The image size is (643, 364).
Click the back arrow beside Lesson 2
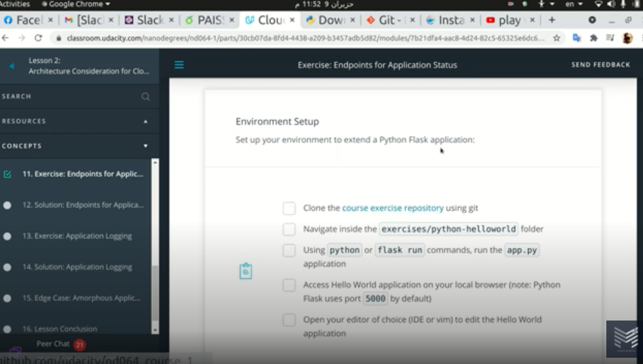pos(11,66)
